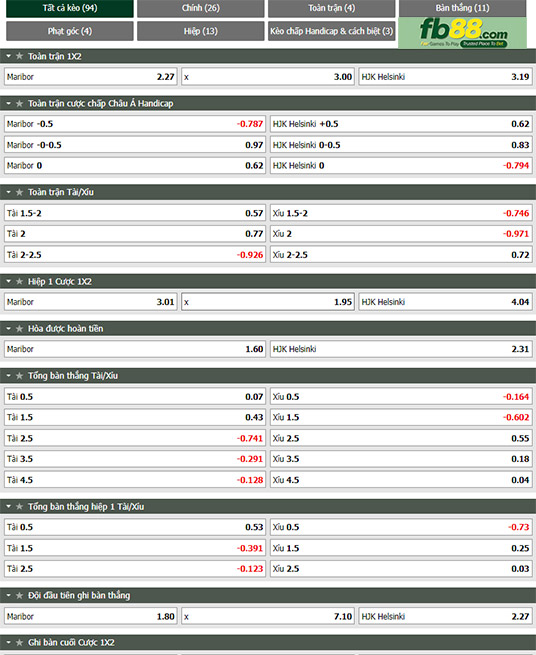This screenshot has height=655, width=536.
Task: Click the fb88.com banner logo
Action: (462, 33)
